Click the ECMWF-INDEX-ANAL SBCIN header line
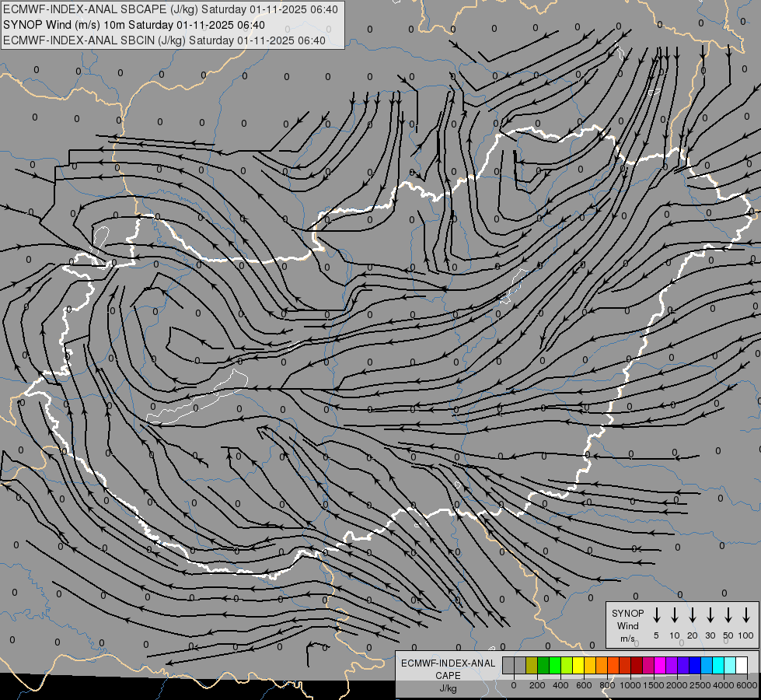 click(x=164, y=40)
